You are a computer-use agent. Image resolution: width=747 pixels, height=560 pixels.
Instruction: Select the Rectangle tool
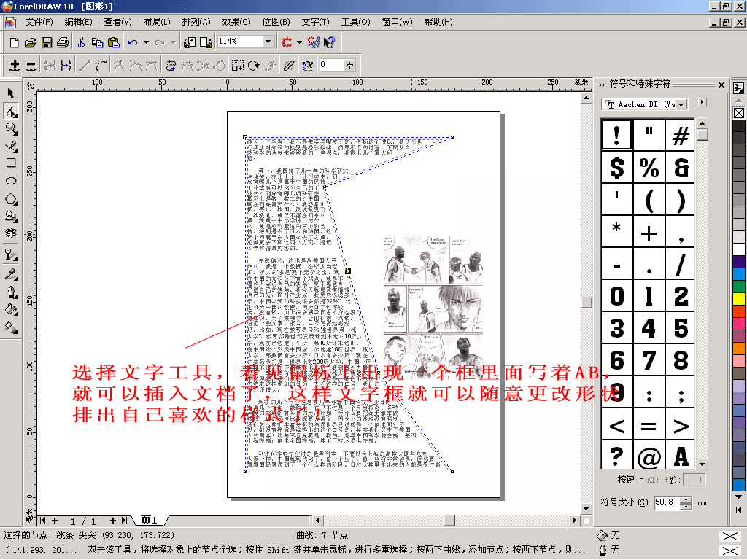point(11,163)
